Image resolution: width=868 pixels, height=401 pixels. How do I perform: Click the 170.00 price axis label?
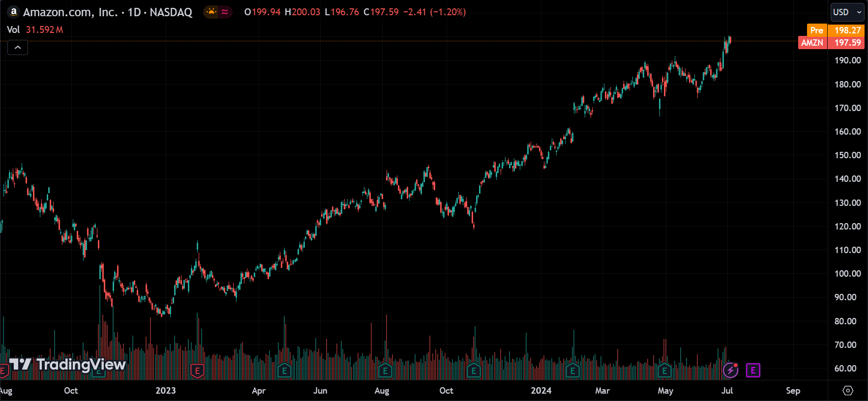coord(847,108)
